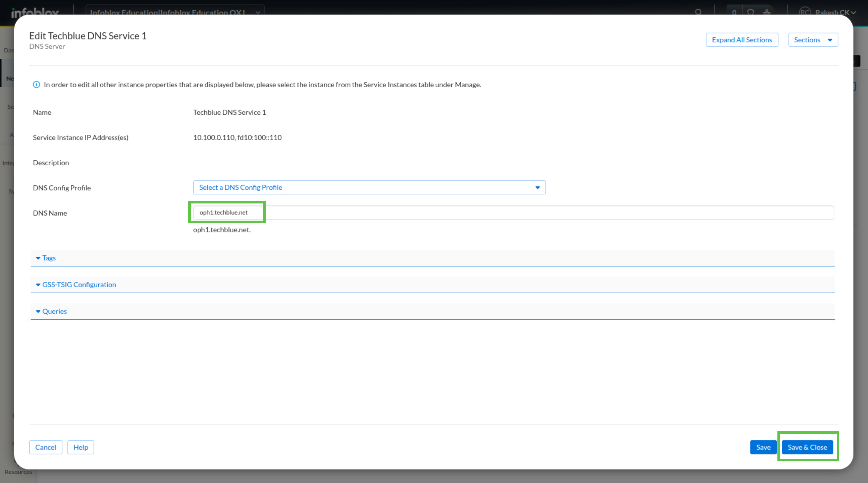The height and width of the screenshot is (483, 868).
Task: Open the DNS Config Profile dropdown
Action: pos(369,188)
